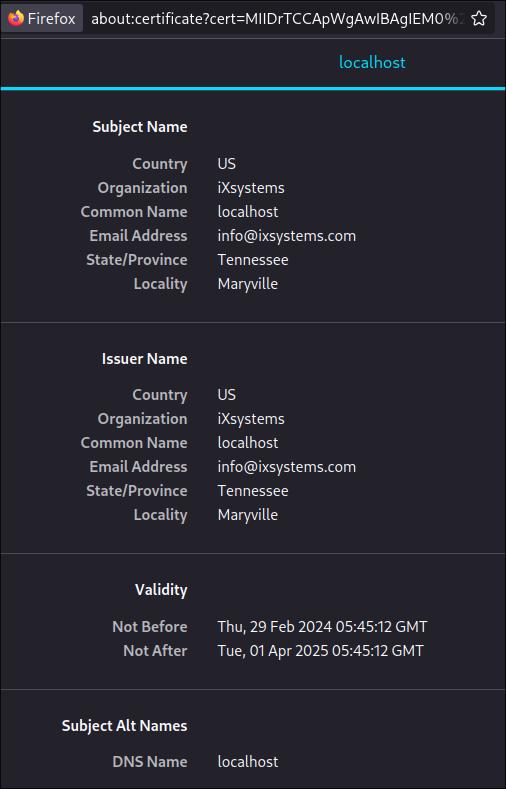
Task: Click subject Locality Maryville value
Action: (247, 284)
